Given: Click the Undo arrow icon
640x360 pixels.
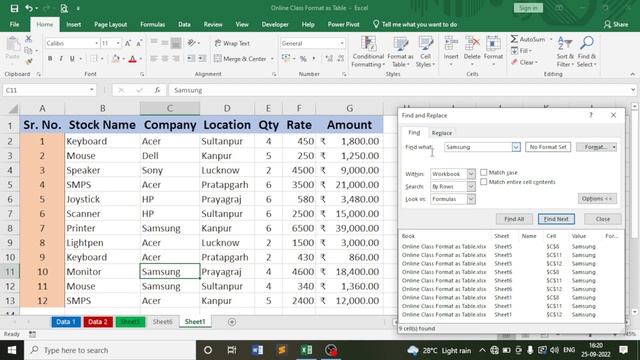Looking at the screenshot, I should coord(29,8).
